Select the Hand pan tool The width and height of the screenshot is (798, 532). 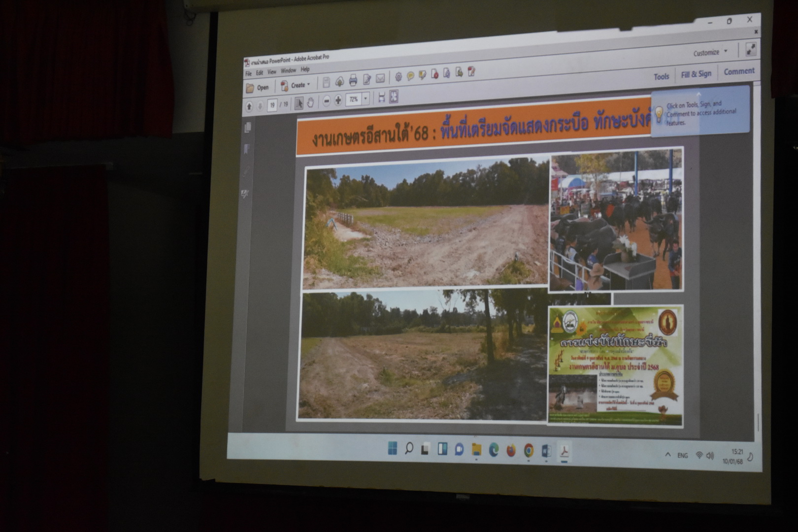coord(311,102)
